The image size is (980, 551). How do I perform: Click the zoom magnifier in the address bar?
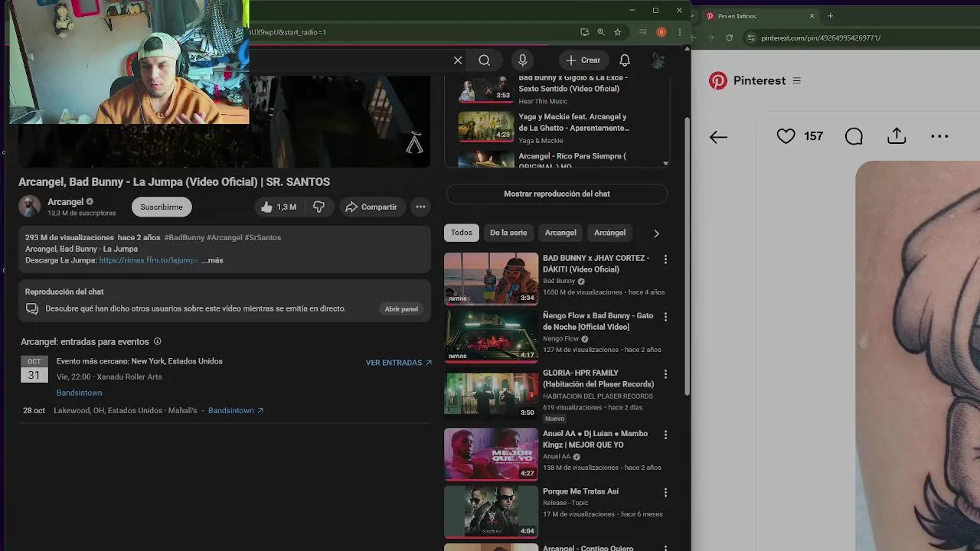(601, 32)
